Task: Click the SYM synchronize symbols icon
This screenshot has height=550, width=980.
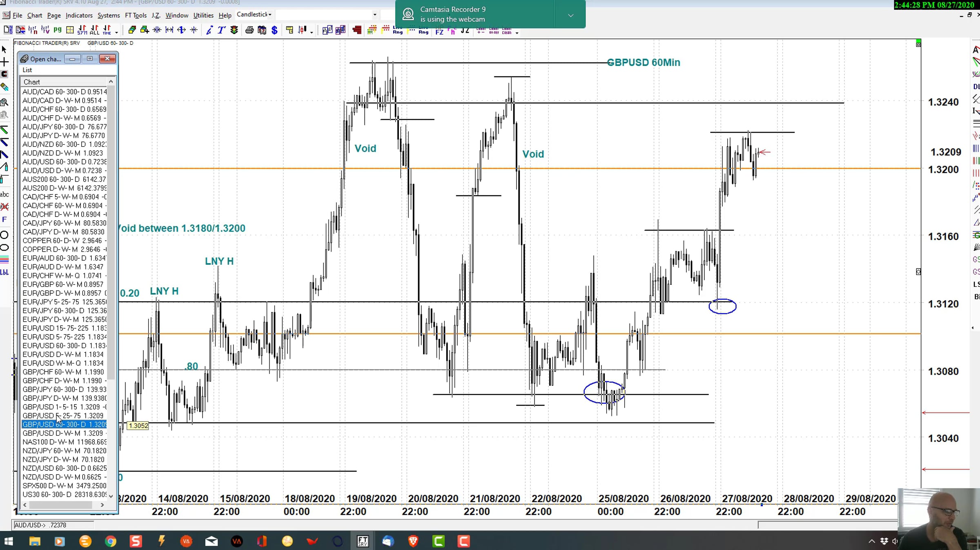Action: pyautogui.click(x=82, y=30)
